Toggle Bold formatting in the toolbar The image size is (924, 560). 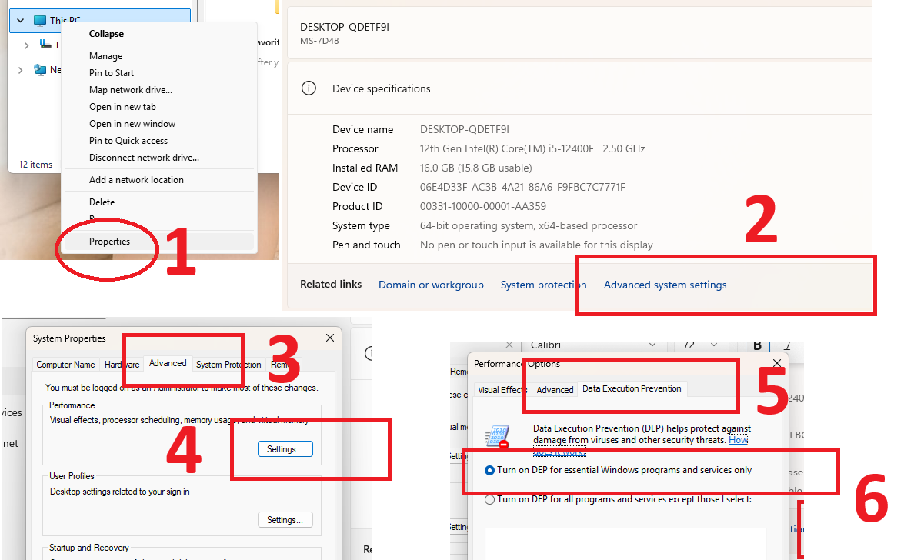point(758,346)
